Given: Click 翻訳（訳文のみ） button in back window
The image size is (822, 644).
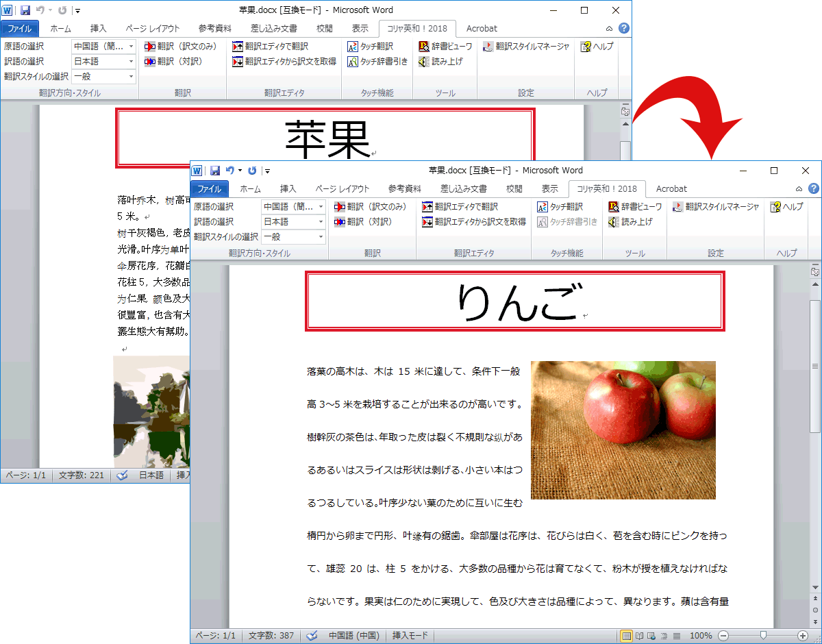Looking at the screenshot, I should click(x=181, y=47).
